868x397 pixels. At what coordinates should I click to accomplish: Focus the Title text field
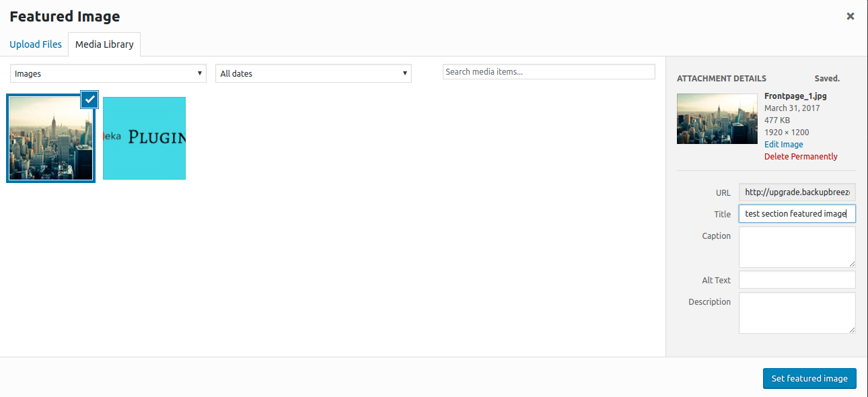point(797,214)
